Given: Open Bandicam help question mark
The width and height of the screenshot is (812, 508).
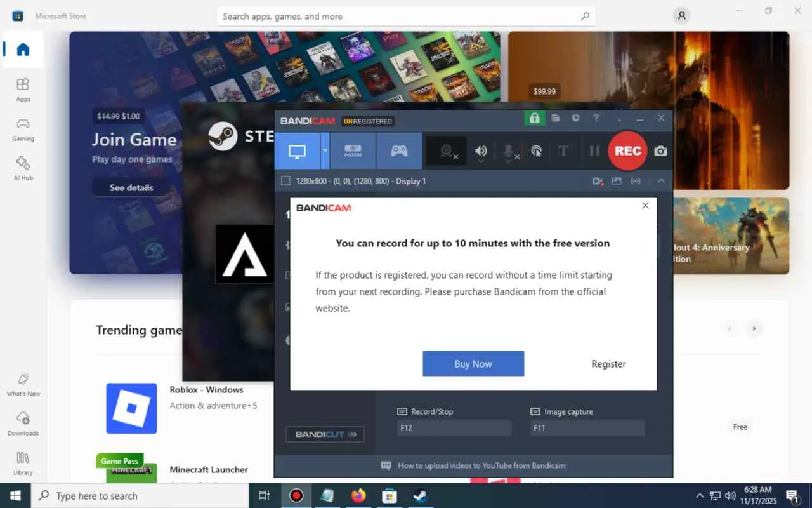Looking at the screenshot, I should point(596,118).
